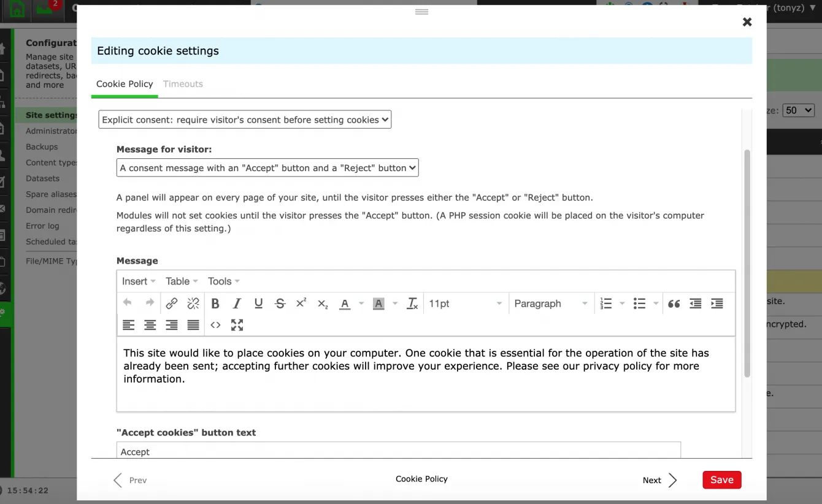Open the page size 50 dropdown behind dialog

(799, 110)
